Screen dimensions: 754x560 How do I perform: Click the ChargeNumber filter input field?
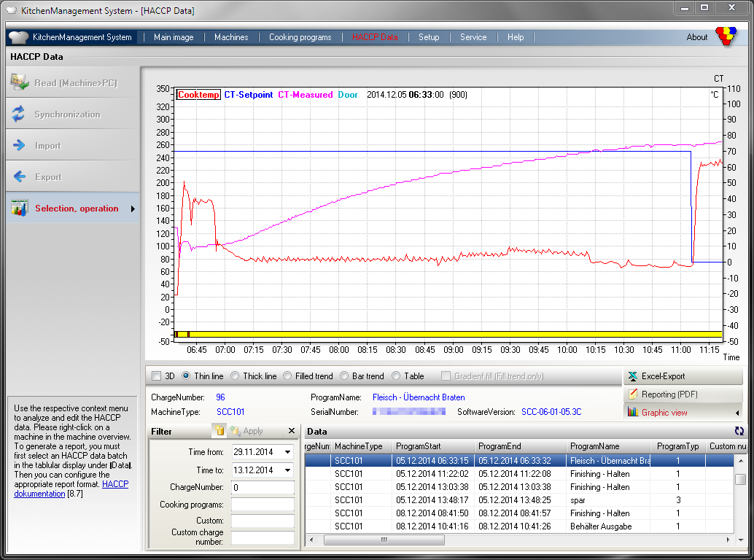click(263, 487)
